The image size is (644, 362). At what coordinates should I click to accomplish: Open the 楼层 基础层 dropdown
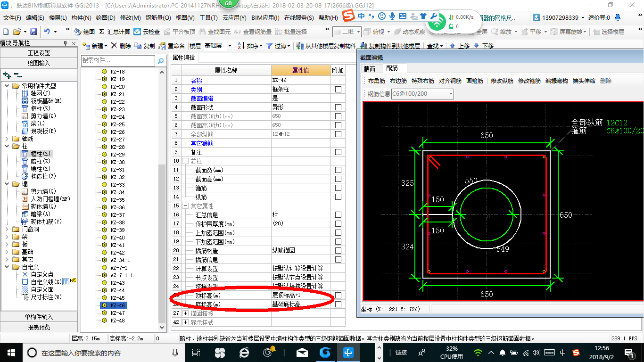click(230, 46)
